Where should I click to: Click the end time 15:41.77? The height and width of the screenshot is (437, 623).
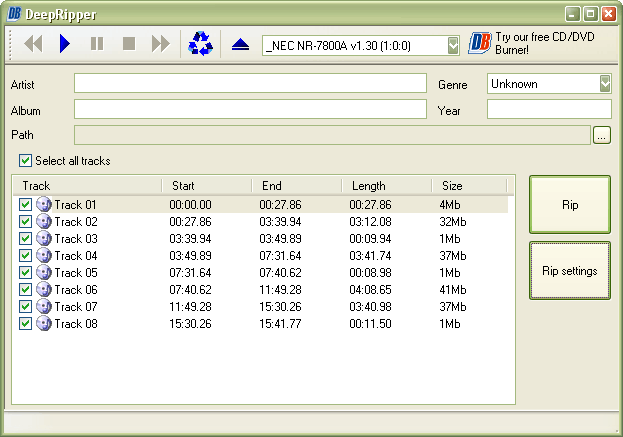tap(280, 324)
